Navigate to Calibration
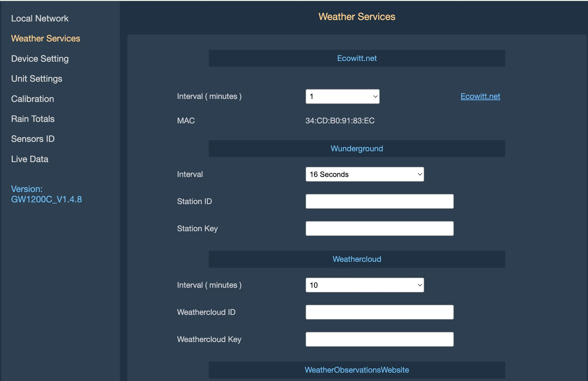Screen dimensions: 588x381 pyautogui.click(x=32, y=99)
